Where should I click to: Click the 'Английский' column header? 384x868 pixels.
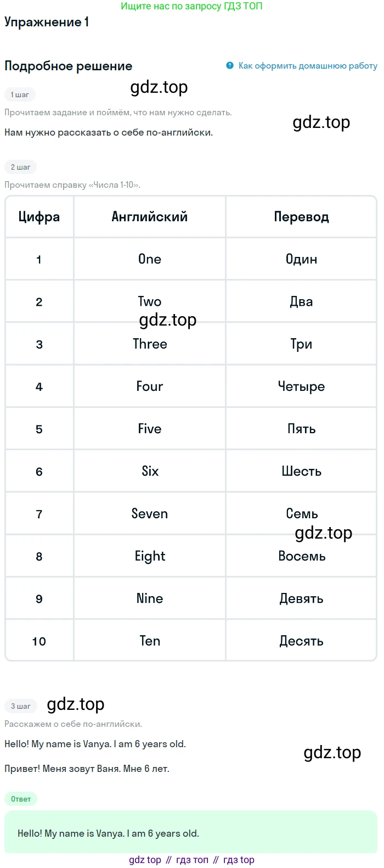150,217
